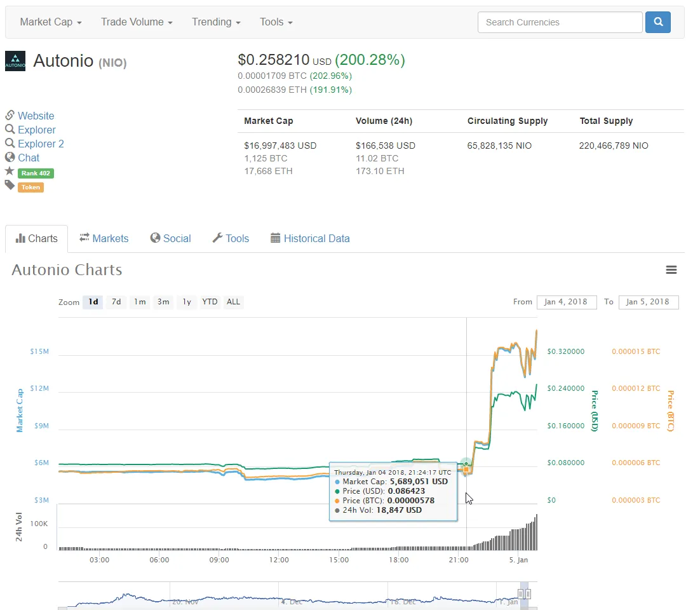Open the Historical Data tab

[x=310, y=238]
